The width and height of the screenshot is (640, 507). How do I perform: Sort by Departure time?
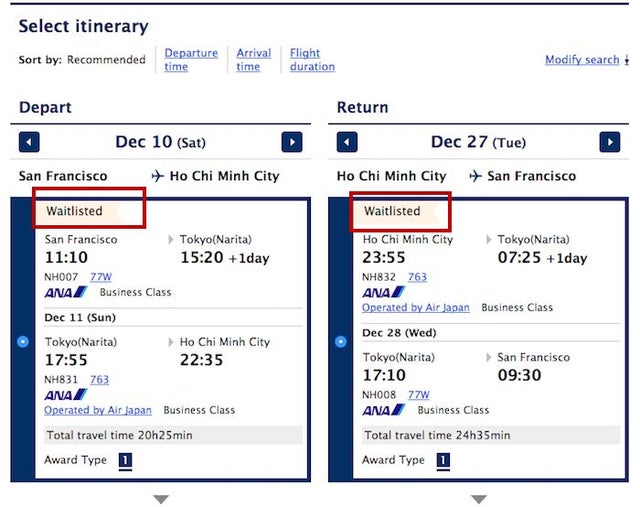pos(191,60)
